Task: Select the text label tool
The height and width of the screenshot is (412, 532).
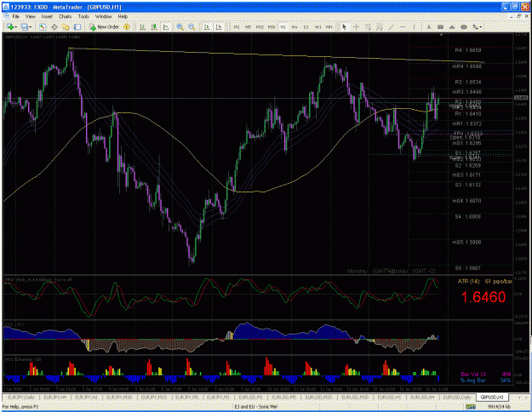Action: [x=440, y=26]
